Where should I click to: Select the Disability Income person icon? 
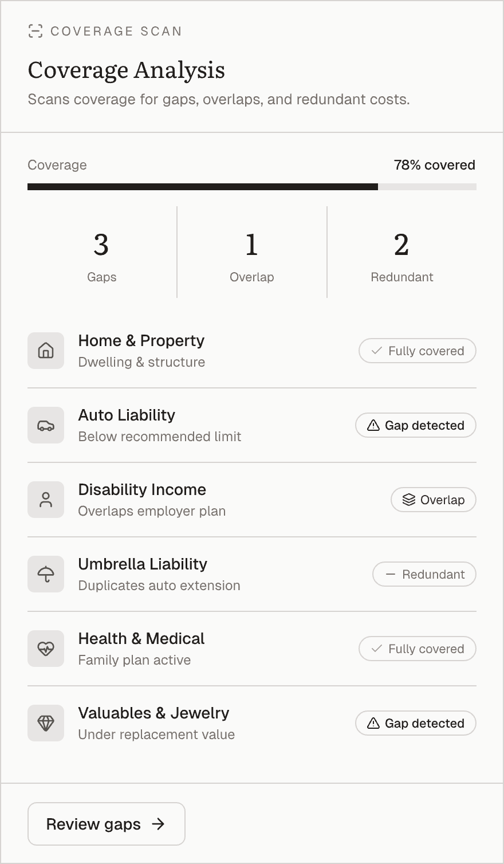coord(46,500)
